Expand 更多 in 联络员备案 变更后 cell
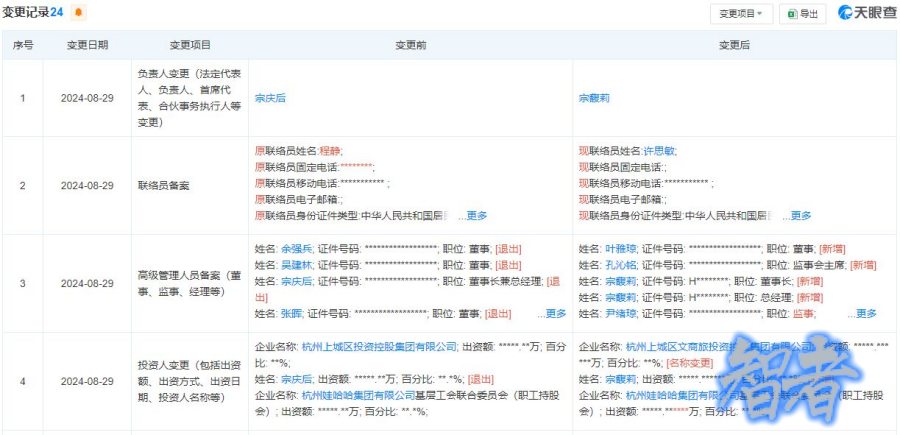This screenshot has width=900, height=435. coord(796,215)
